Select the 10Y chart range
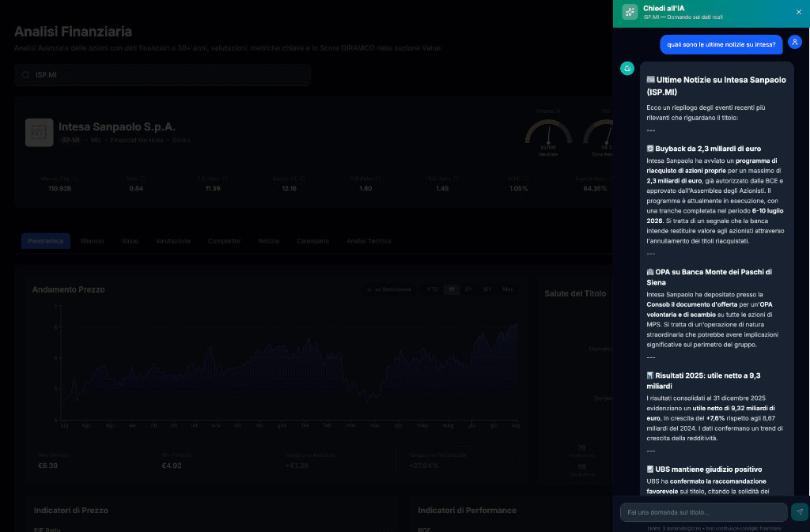This screenshot has height=532, width=810. pos(487,289)
